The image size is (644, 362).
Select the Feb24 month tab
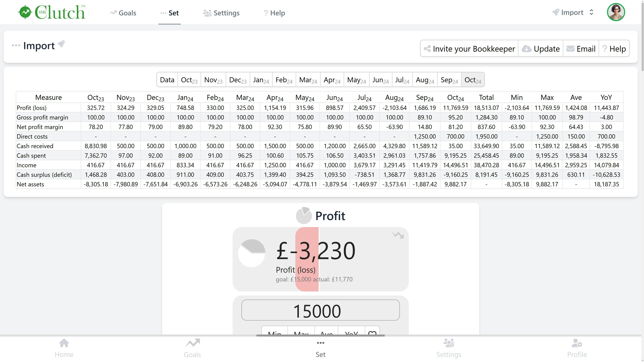(284, 80)
